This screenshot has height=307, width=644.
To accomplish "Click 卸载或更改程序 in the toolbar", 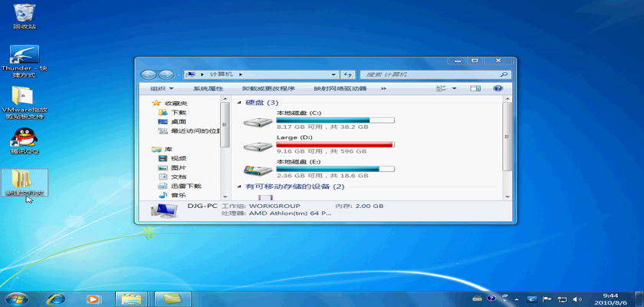I will point(268,89).
